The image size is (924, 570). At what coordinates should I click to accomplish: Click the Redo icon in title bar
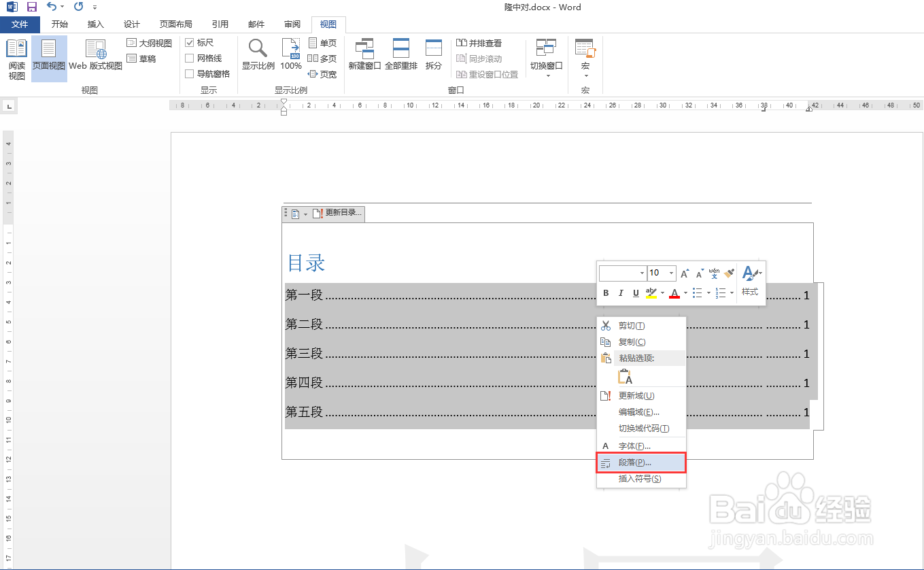point(78,7)
